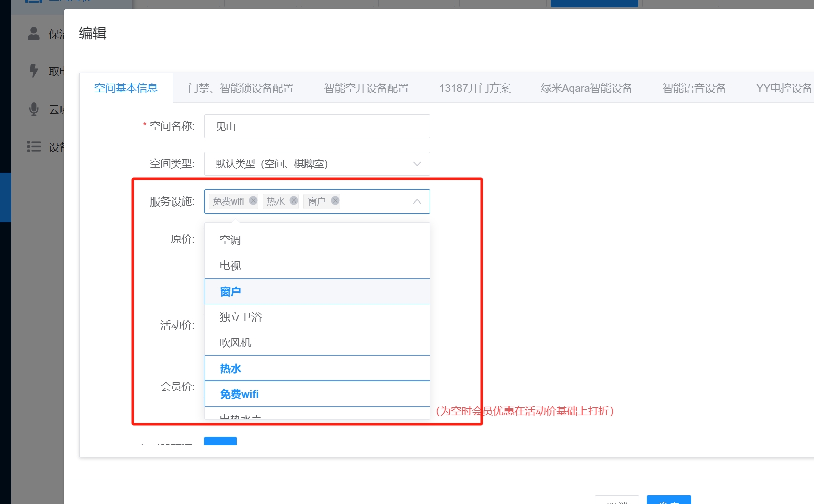Deselect 免费wifi option in dropdown list
The width and height of the screenshot is (814, 504).
tap(317, 394)
